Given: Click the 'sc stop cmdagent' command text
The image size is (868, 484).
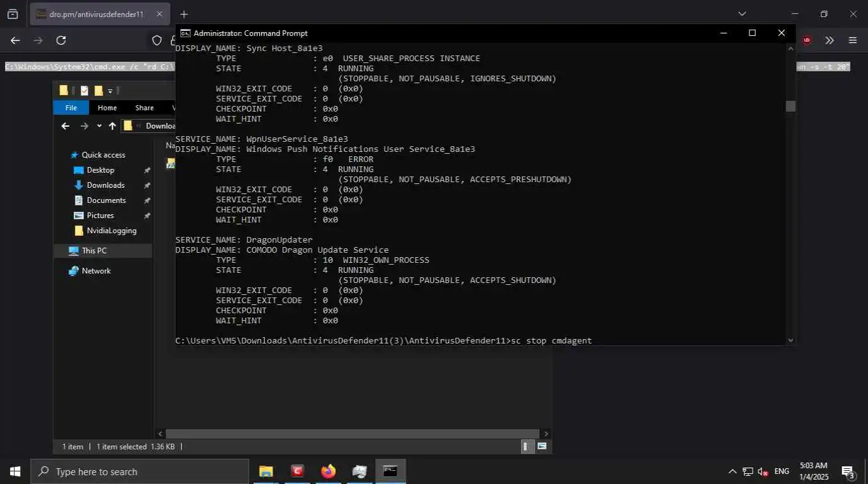Looking at the screenshot, I should [x=551, y=340].
